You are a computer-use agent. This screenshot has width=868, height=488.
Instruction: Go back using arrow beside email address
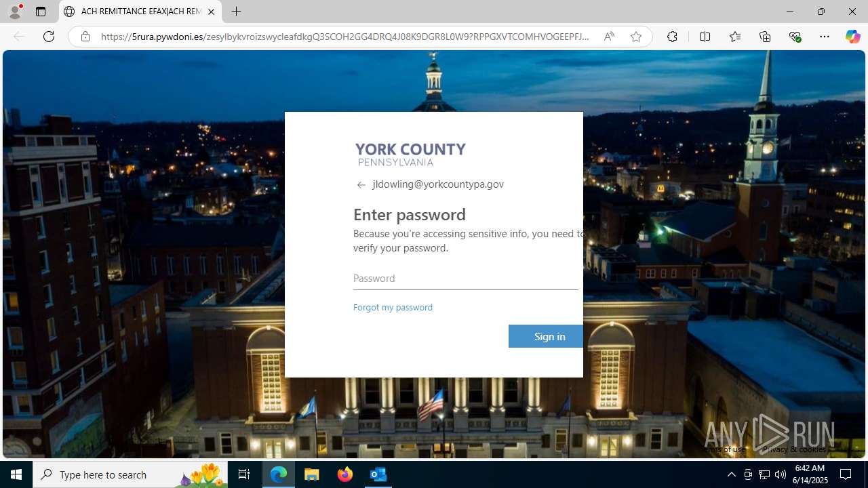click(x=361, y=184)
